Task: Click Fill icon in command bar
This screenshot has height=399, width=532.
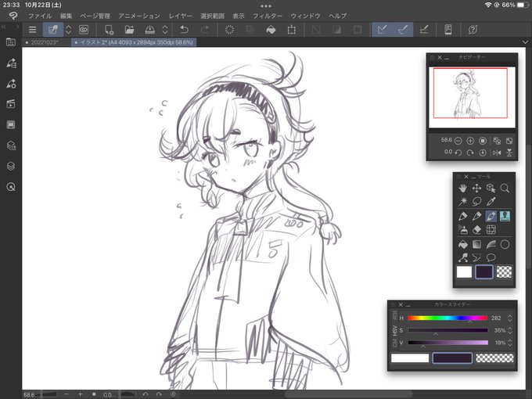Action: (x=271, y=30)
